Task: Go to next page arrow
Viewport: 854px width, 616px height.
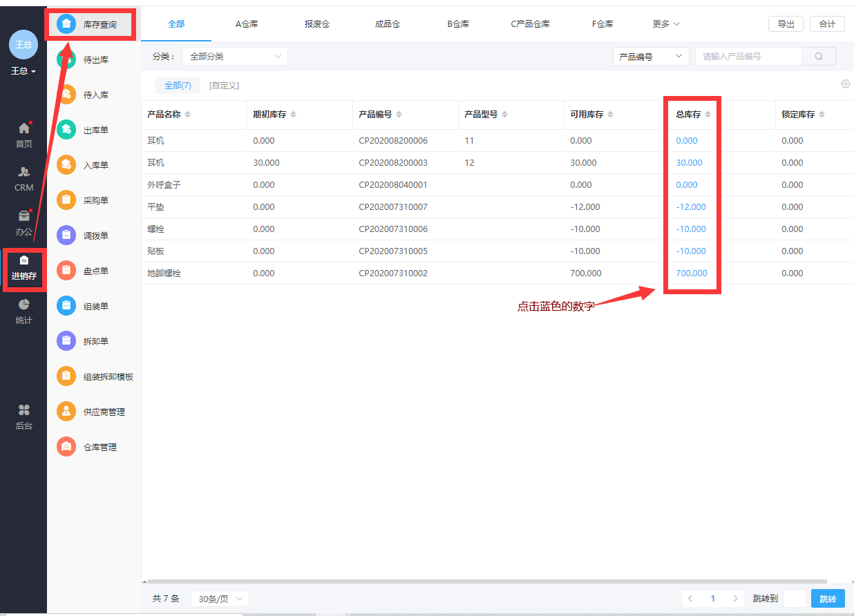Action: pyautogui.click(x=736, y=599)
